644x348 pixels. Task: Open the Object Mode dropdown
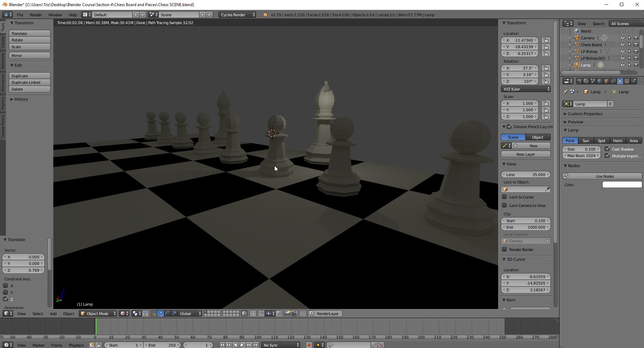[x=98, y=314]
